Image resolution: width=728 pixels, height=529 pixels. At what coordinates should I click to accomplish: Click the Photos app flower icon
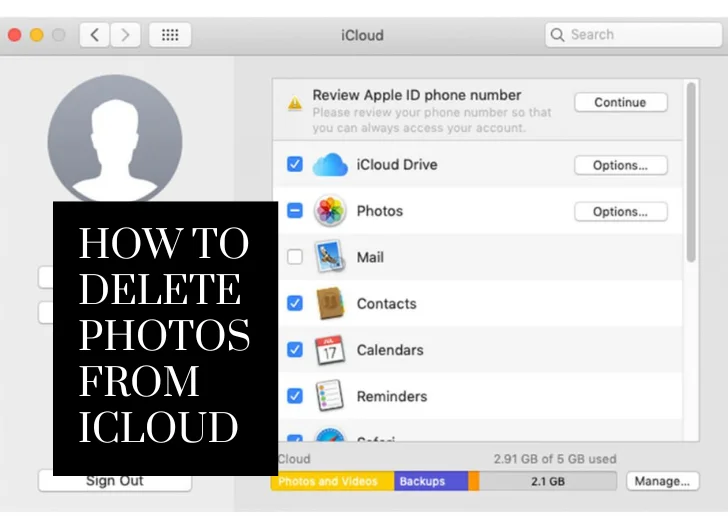tap(330, 211)
